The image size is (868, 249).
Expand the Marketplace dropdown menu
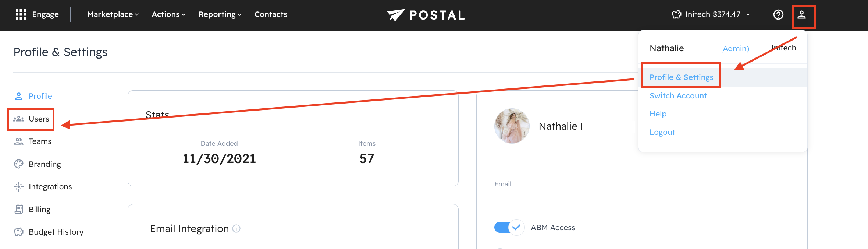click(113, 14)
